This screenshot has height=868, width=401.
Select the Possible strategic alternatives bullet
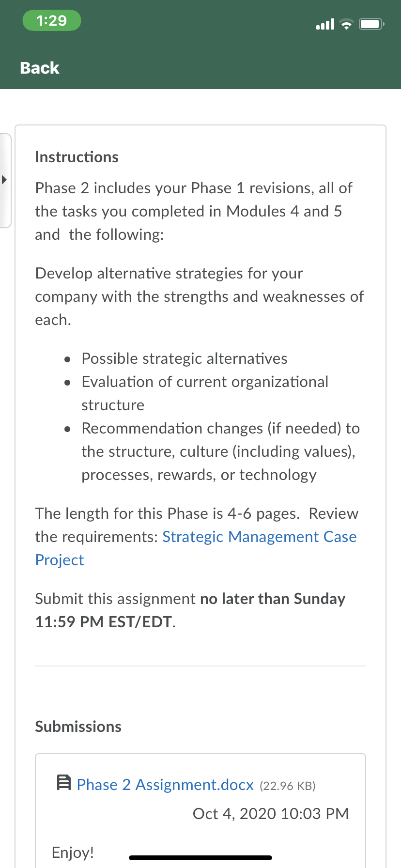[x=185, y=358]
